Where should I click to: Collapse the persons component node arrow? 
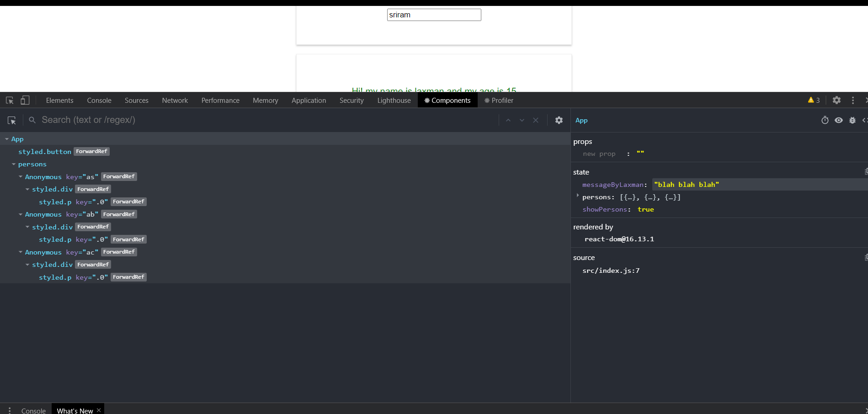pyautogui.click(x=14, y=164)
